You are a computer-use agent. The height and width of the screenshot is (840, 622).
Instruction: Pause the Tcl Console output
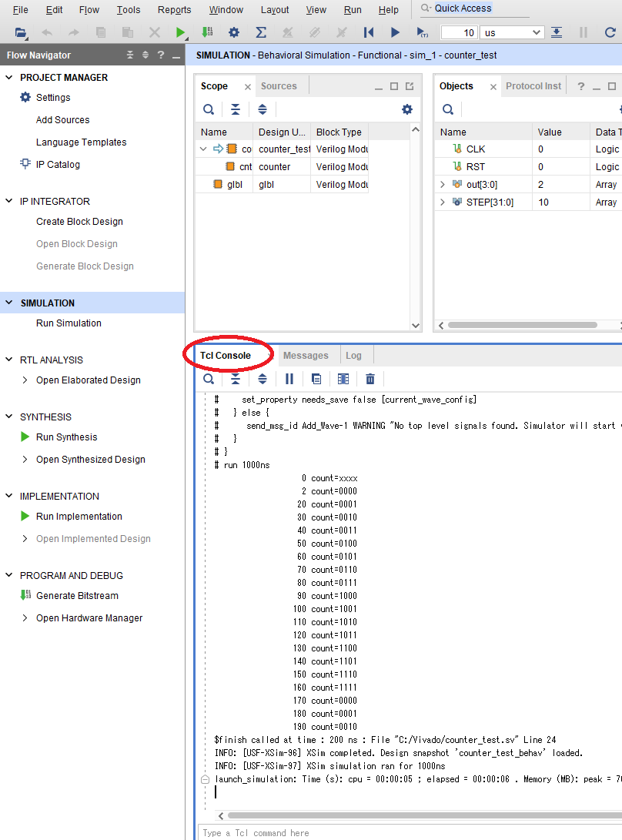(289, 379)
